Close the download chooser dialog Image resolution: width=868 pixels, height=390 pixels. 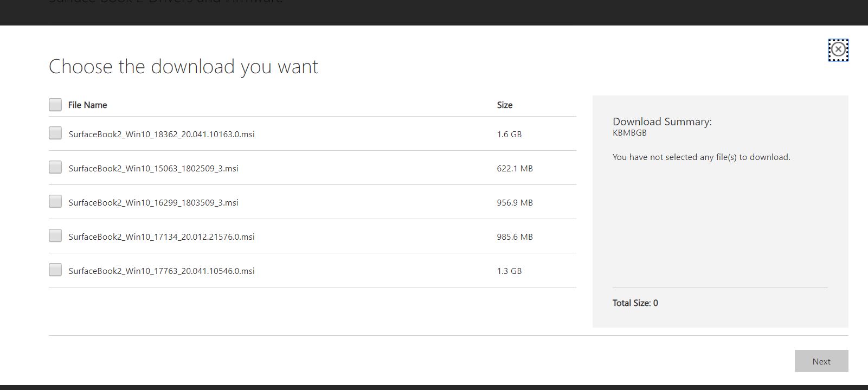(838, 50)
